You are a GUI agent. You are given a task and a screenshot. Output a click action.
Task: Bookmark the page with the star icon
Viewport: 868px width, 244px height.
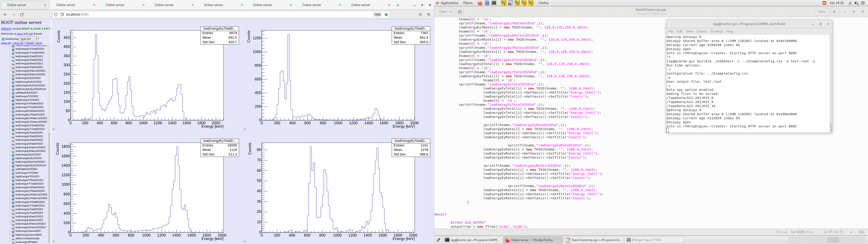(x=387, y=14)
